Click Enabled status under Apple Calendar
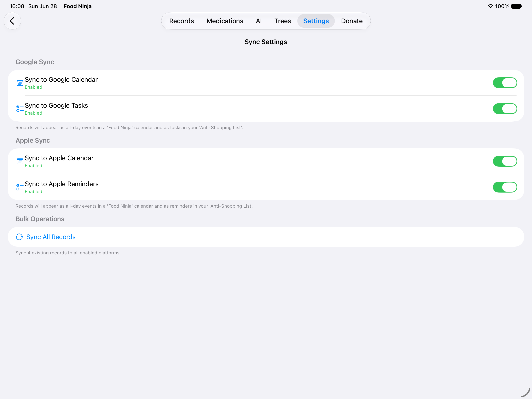The height and width of the screenshot is (399, 532). (x=33, y=166)
